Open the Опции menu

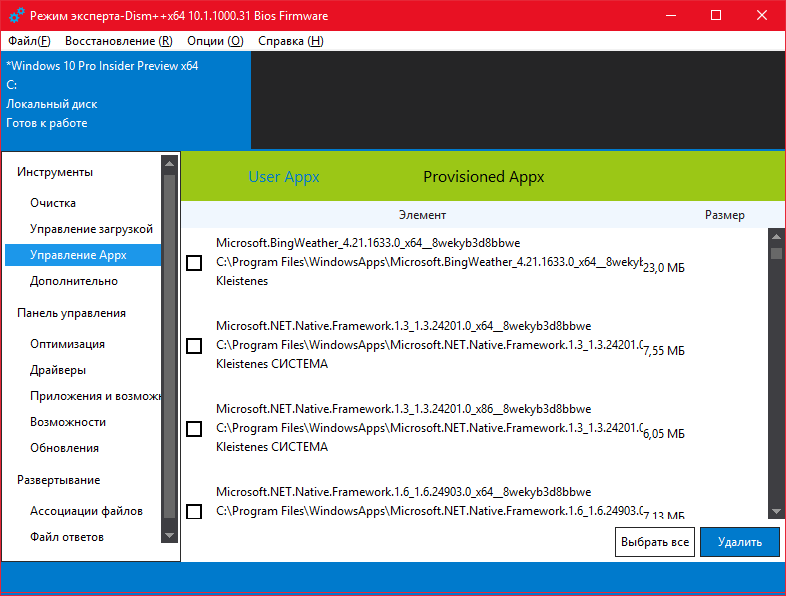coord(215,41)
